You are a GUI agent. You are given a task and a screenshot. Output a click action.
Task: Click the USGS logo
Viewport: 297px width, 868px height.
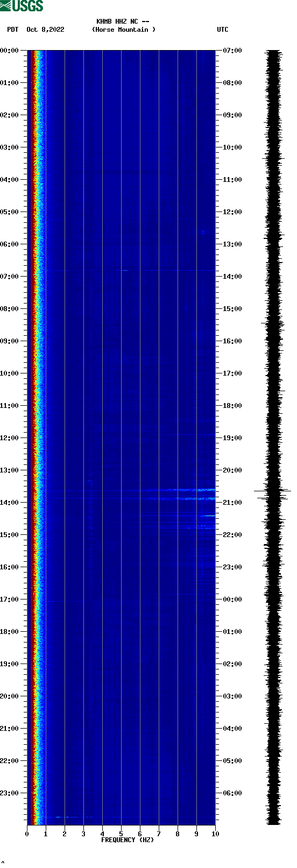[22, 6]
